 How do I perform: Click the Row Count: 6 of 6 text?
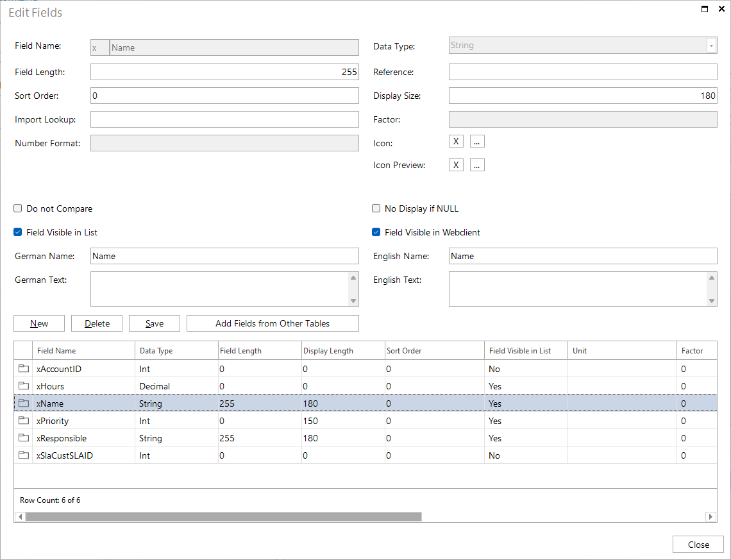(x=50, y=500)
